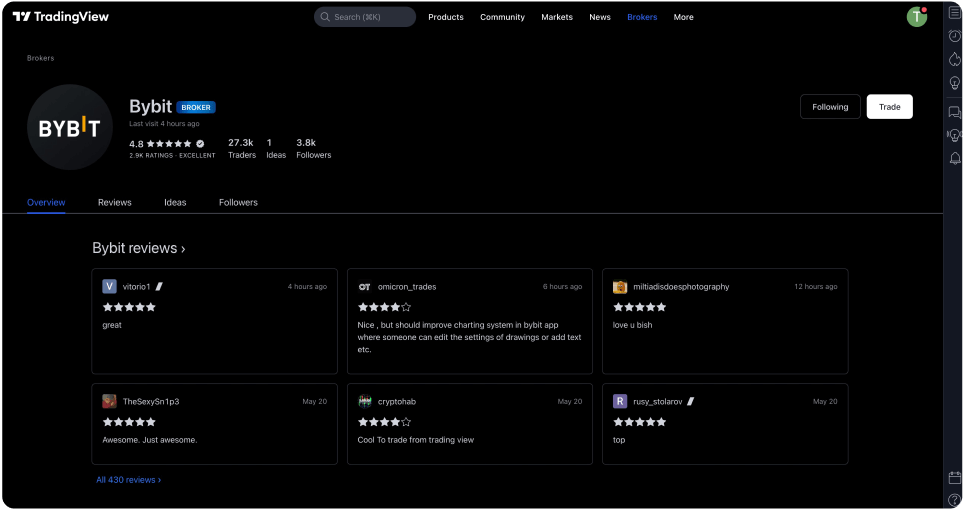Open the Alerts clock icon in sidebar
This screenshot has width=964, height=510.
point(954,36)
